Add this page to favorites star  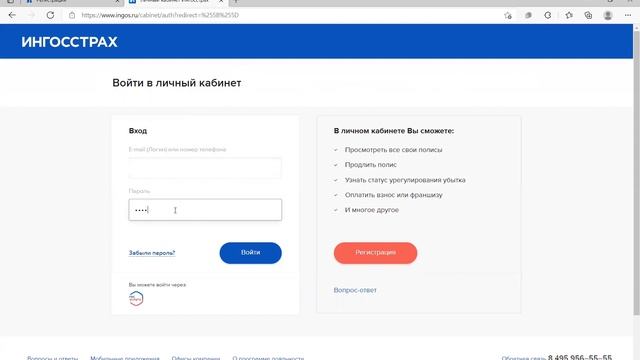click(508, 16)
